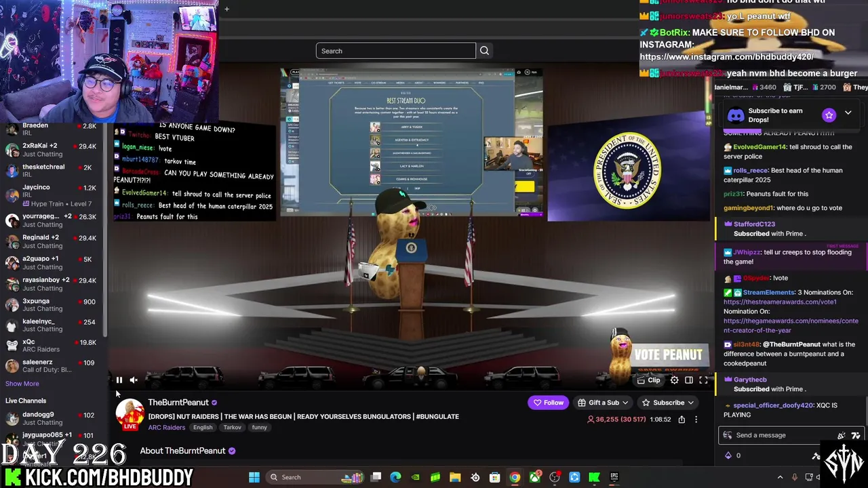
Task: Pause the stream video player
Action: [x=119, y=380]
